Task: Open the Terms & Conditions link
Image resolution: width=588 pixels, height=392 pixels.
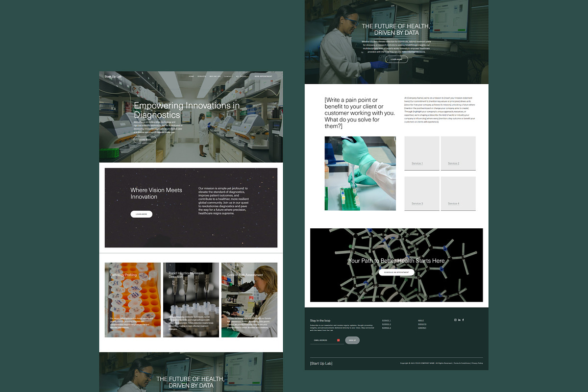Action: click(x=462, y=363)
